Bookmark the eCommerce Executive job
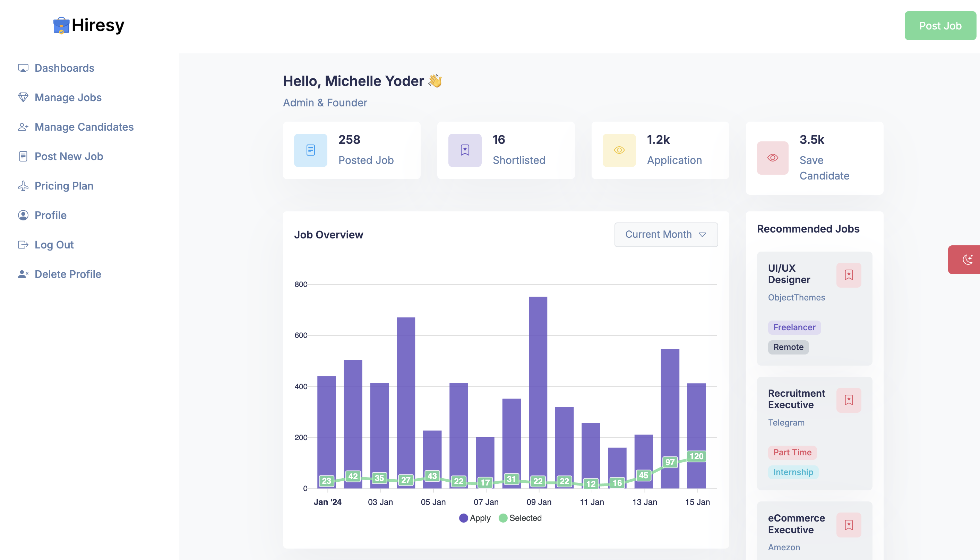Image resolution: width=980 pixels, height=560 pixels. (x=849, y=525)
